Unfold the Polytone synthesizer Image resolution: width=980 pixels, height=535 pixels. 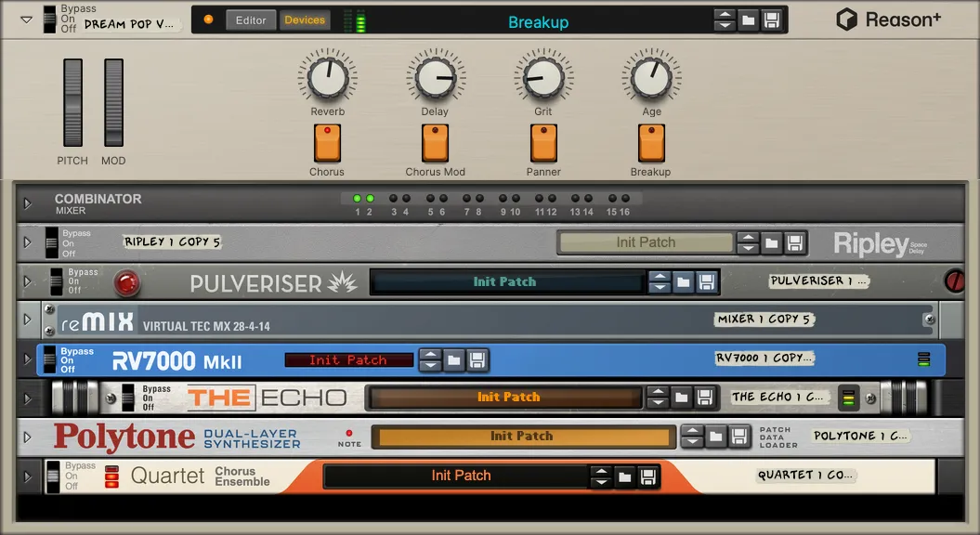tap(27, 437)
